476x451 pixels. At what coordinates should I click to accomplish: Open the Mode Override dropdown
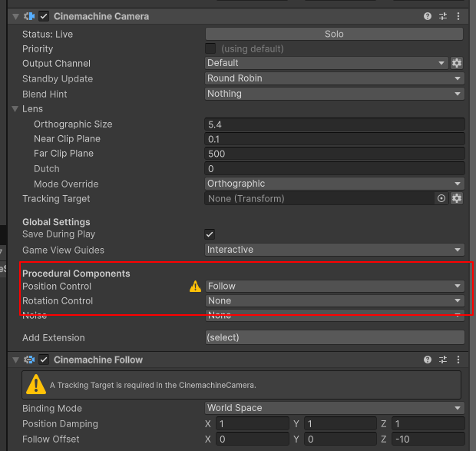[x=335, y=184]
